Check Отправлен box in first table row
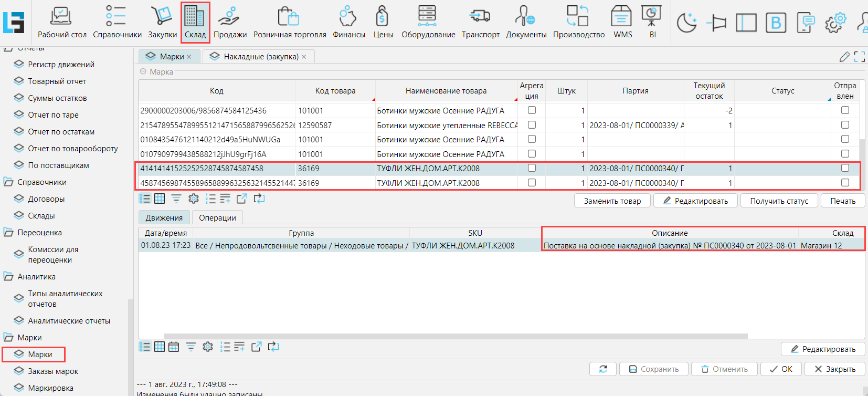 click(x=845, y=110)
